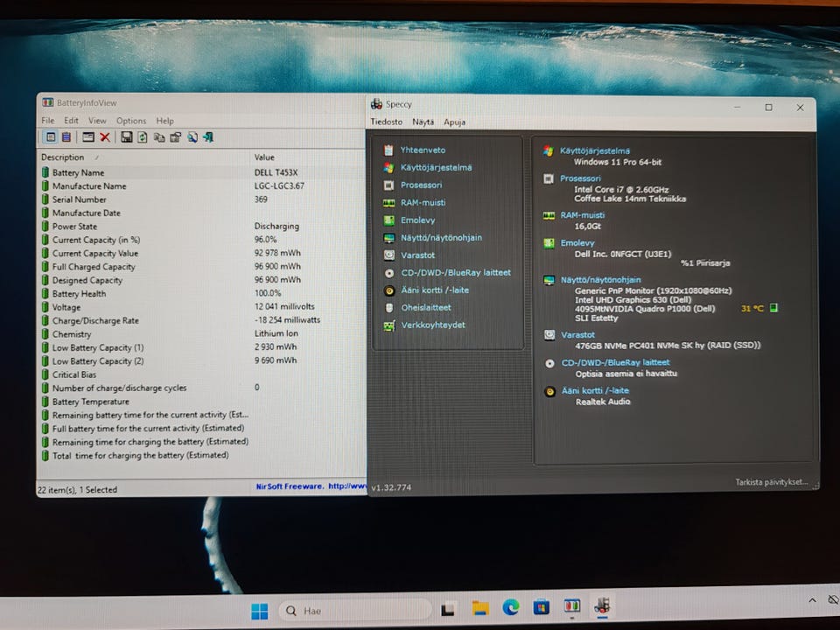Click the Exit door icon in BatteryInfoView toolbar
This screenshot has width=840, height=630.
tap(208, 137)
